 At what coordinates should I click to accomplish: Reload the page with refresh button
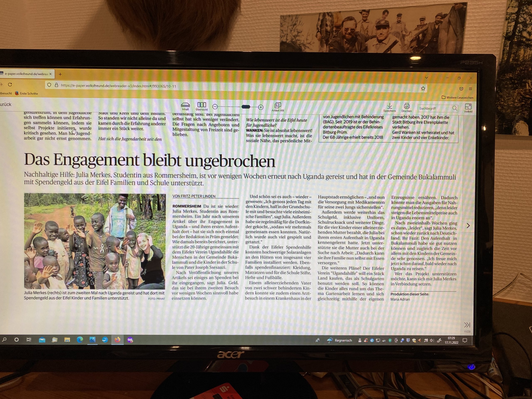[x=10, y=85]
